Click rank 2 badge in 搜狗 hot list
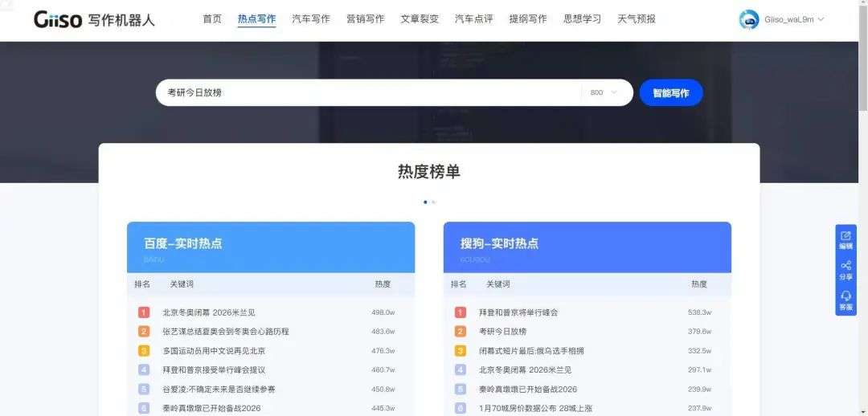Image resolution: width=868 pixels, height=416 pixels. (x=461, y=332)
